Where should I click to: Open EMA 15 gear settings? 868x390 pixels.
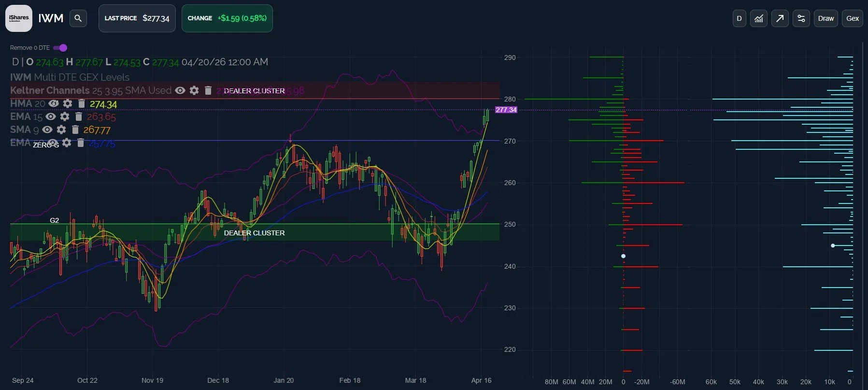65,116
